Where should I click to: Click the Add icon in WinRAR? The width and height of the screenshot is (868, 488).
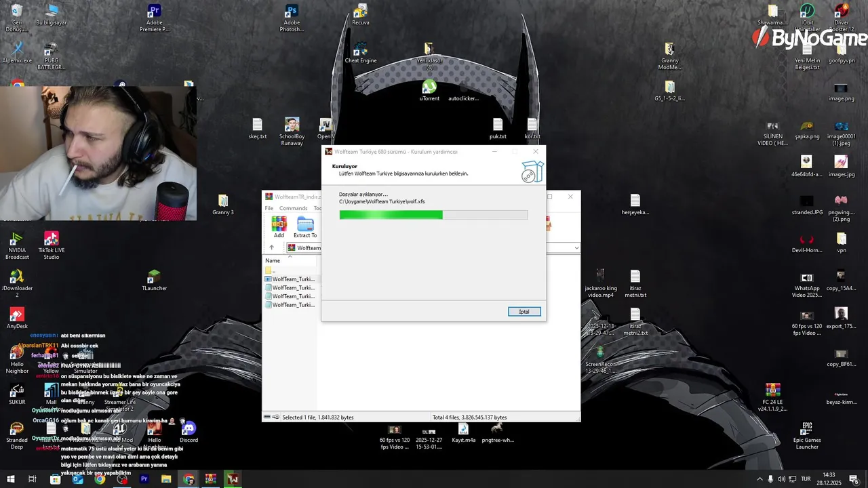(279, 227)
